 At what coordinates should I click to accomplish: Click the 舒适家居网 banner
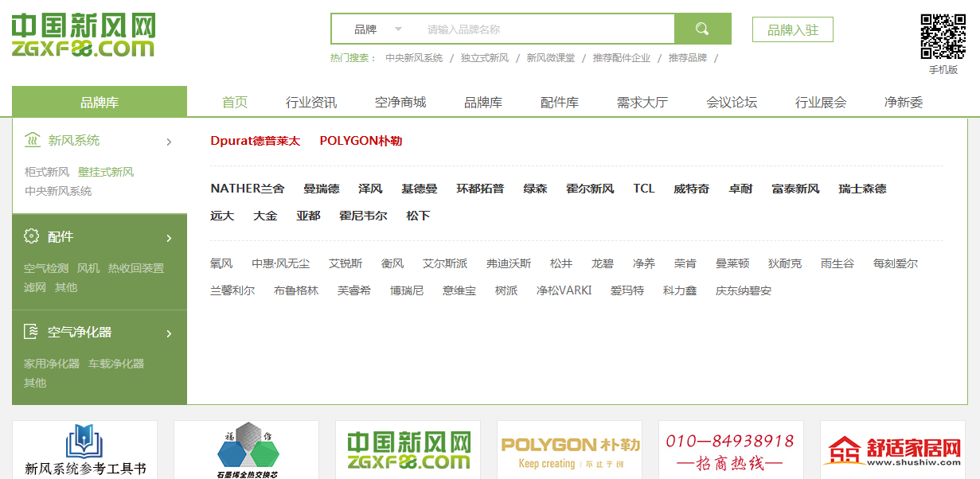coord(893,450)
